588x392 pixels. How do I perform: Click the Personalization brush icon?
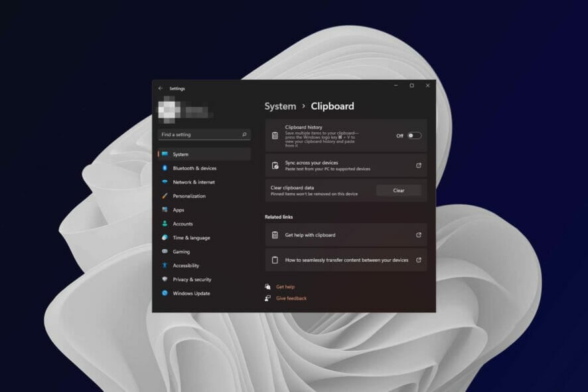165,195
